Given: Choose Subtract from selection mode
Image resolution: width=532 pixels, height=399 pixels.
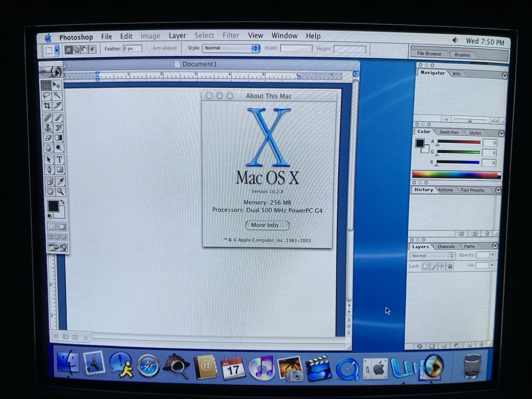Looking at the screenshot, I should [x=84, y=50].
